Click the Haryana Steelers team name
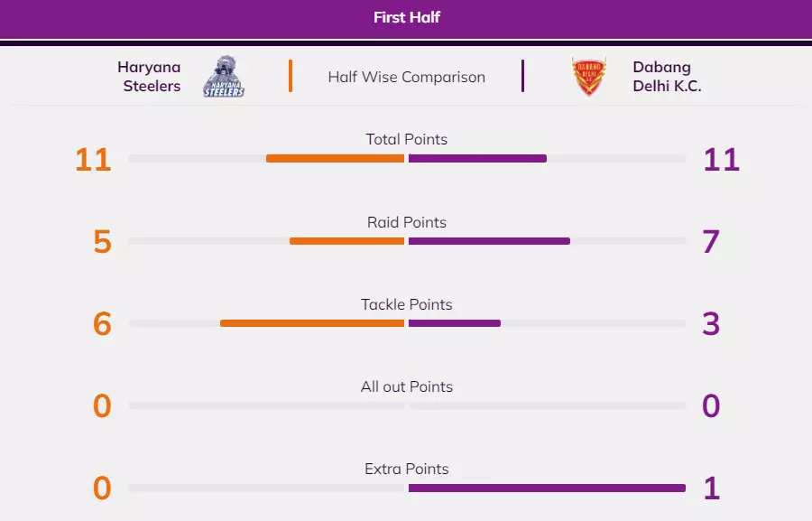This screenshot has height=521, width=812. coord(149,77)
